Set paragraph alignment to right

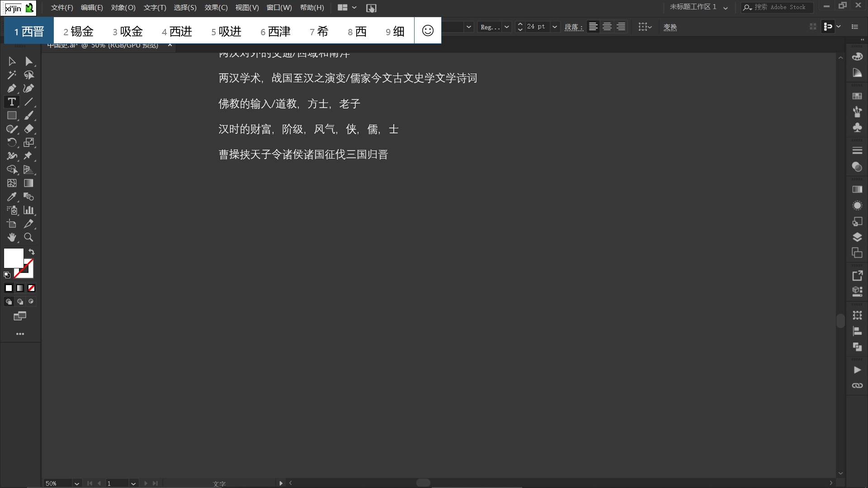point(621,27)
